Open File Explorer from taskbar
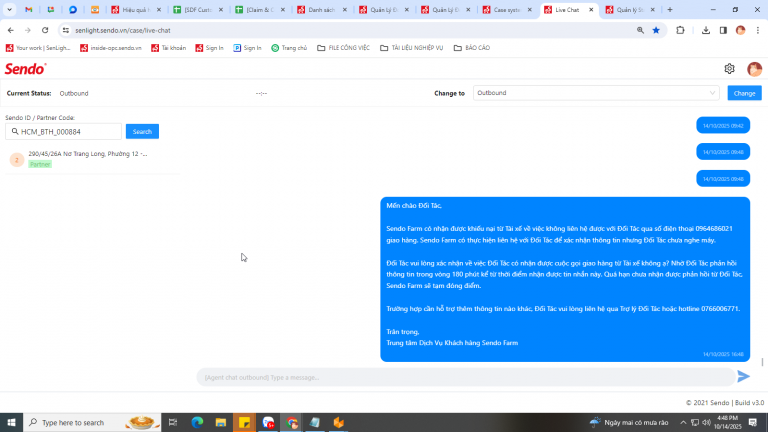This screenshot has height=432, width=768. point(221,422)
